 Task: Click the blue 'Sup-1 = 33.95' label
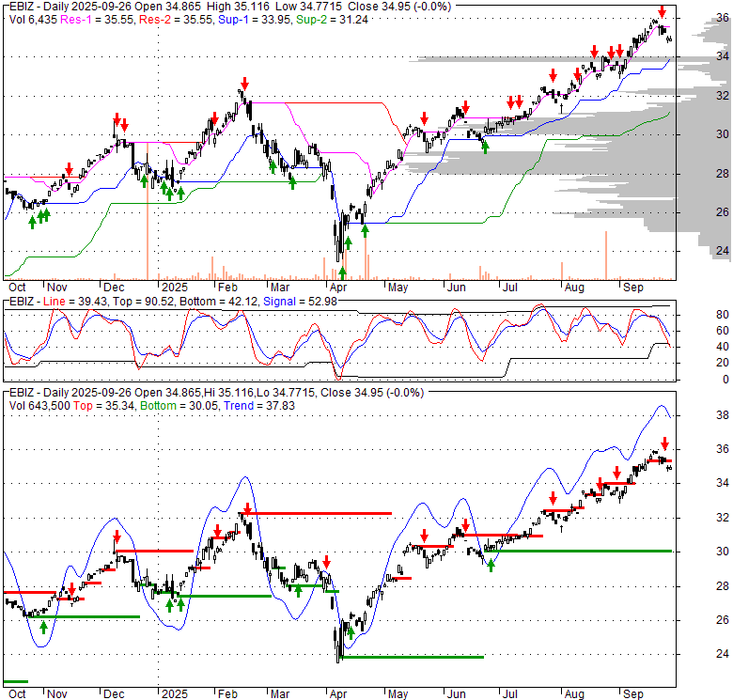[255, 20]
